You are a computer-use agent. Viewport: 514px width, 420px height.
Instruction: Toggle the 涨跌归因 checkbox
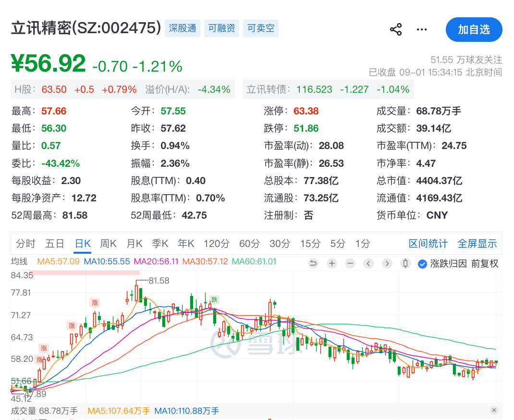[x=423, y=264]
